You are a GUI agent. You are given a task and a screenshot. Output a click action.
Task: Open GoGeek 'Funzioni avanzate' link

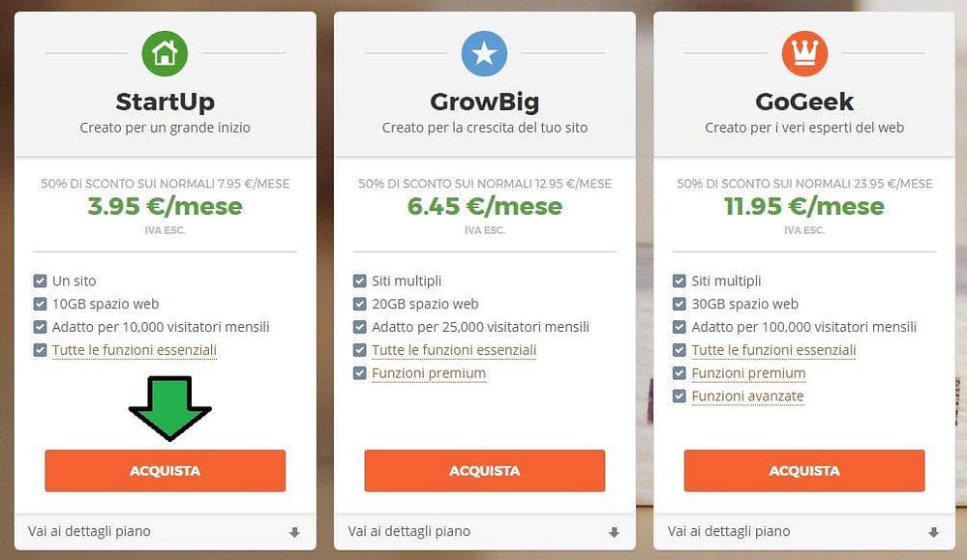[747, 397]
